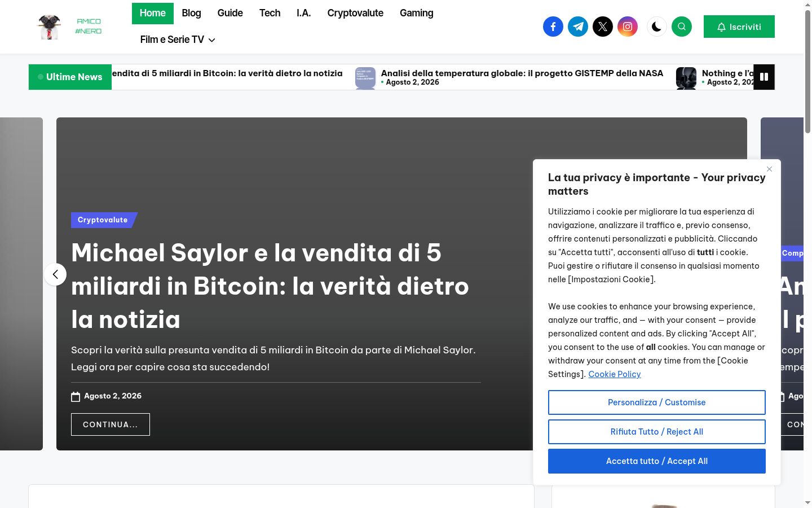This screenshot has width=812, height=508.
Task: Open the Gaming menu item
Action: tap(416, 13)
